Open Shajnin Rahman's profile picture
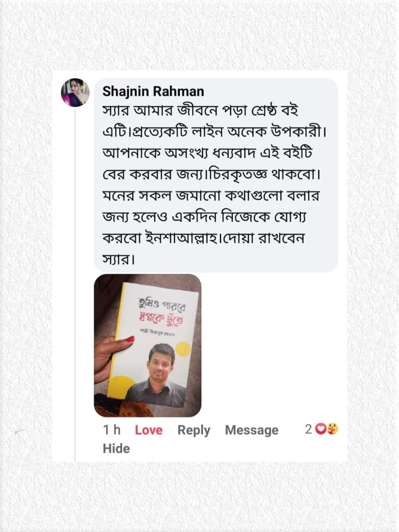 (x=75, y=92)
